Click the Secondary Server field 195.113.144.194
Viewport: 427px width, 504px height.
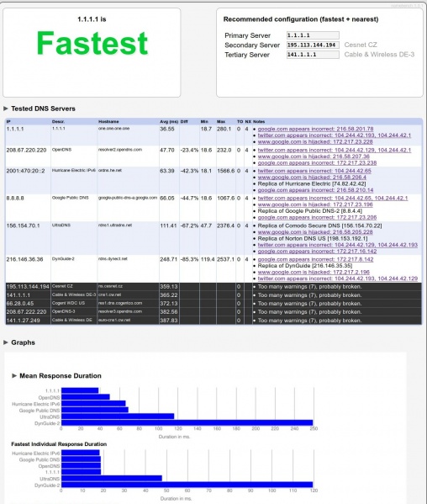tap(313, 45)
